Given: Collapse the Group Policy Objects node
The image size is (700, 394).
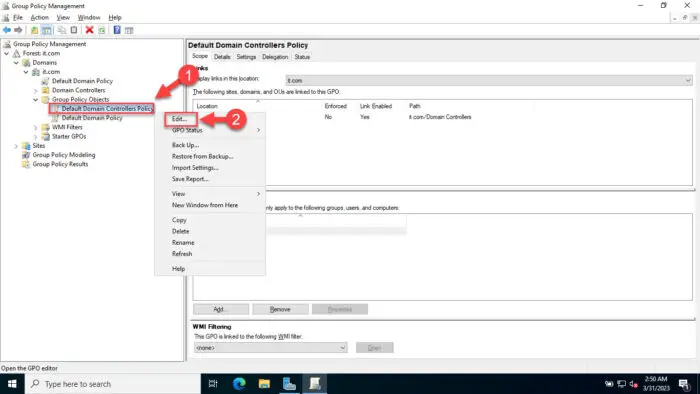Looking at the screenshot, I should pyautogui.click(x=36, y=100).
